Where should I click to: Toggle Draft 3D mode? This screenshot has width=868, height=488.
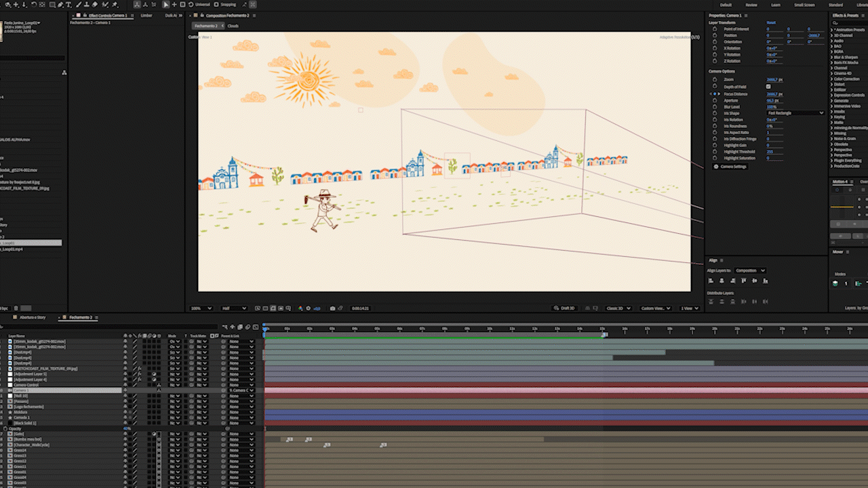coord(564,308)
